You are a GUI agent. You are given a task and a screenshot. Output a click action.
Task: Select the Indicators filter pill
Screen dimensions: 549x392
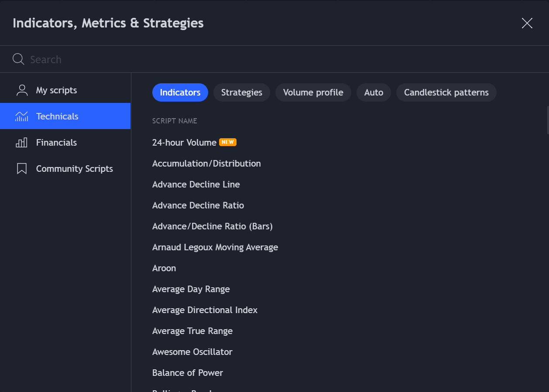pyautogui.click(x=180, y=92)
